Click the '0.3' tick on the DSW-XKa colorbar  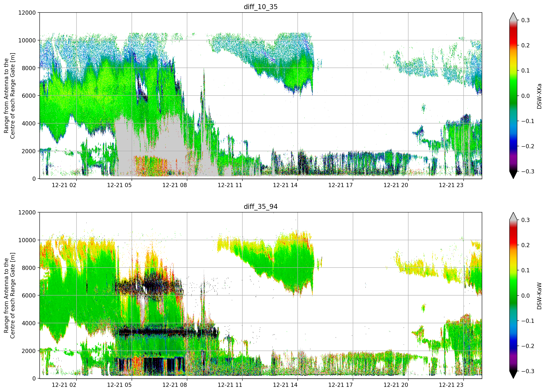tap(526, 20)
